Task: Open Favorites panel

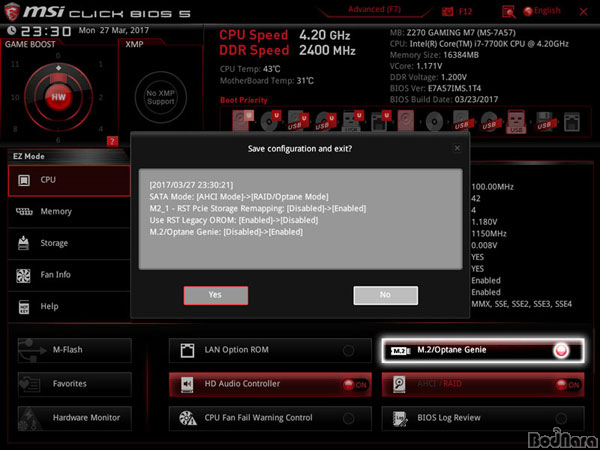Action: 75,384
